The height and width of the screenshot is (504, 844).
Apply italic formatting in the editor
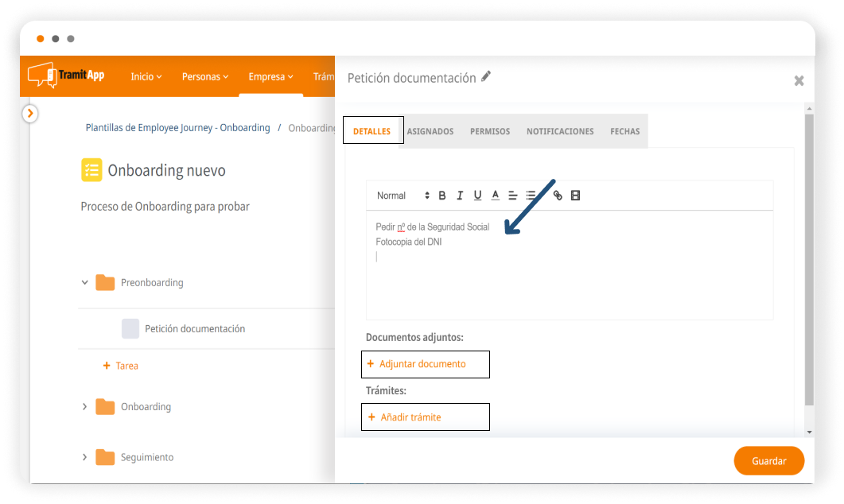tap(460, 196)
